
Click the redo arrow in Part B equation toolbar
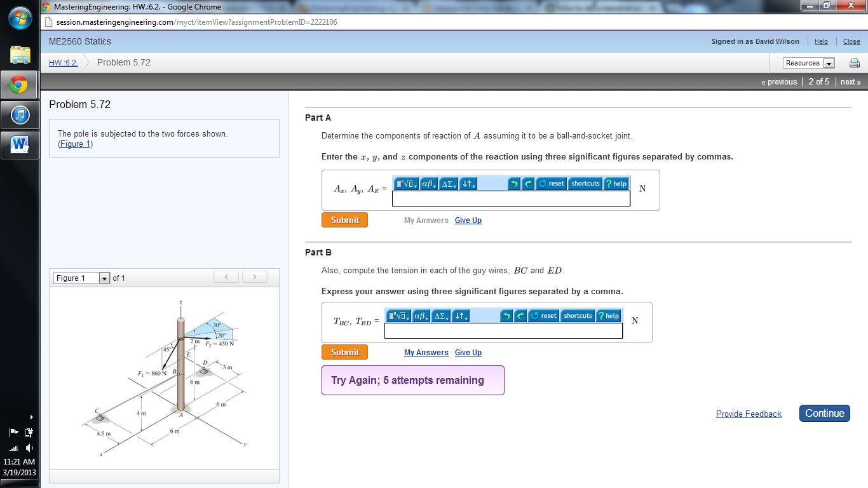point(520,316)
